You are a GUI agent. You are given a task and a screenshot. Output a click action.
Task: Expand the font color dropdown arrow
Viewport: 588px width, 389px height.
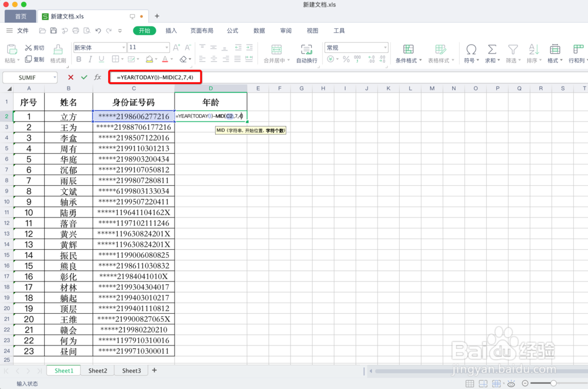click(x=172, y=59)
